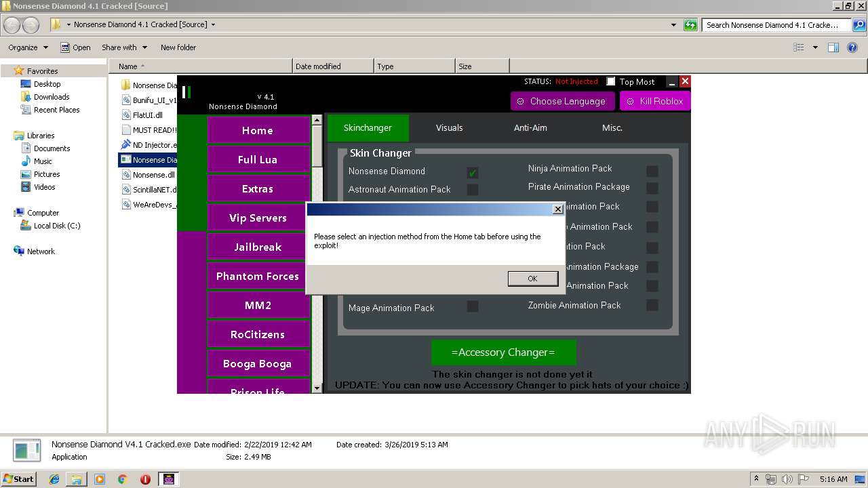Select the ND Injector file

(x=149, y=145)
